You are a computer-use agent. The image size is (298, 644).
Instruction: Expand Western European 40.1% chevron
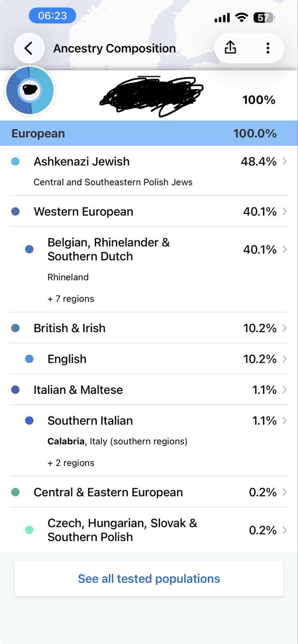[x=284, y=211]
